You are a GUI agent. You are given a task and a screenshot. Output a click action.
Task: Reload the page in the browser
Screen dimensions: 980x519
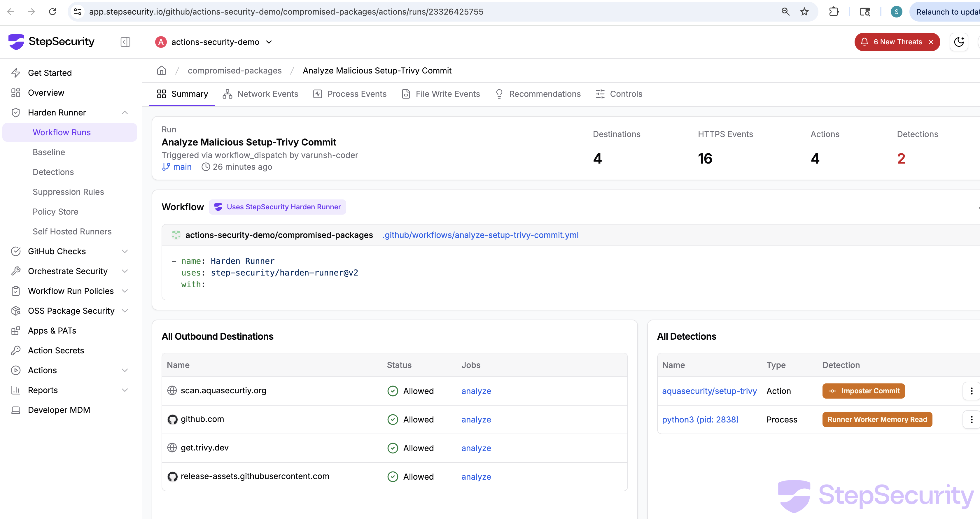[52, 12]
